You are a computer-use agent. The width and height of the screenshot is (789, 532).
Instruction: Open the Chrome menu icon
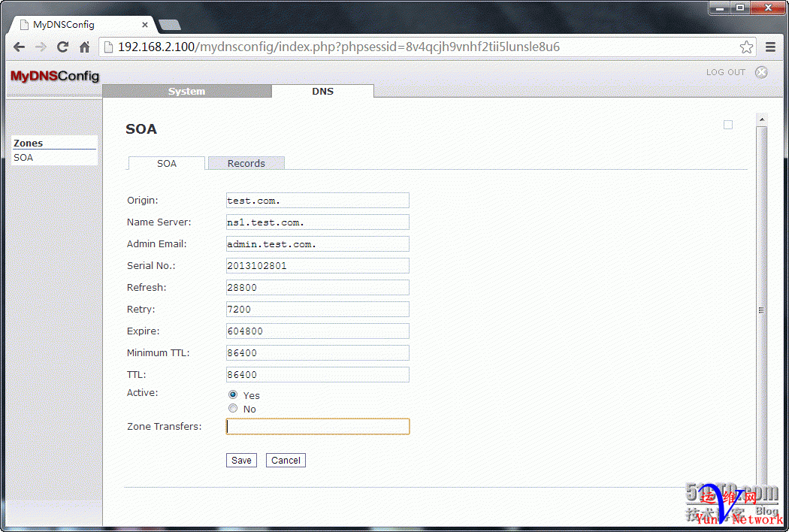(770, 47)
